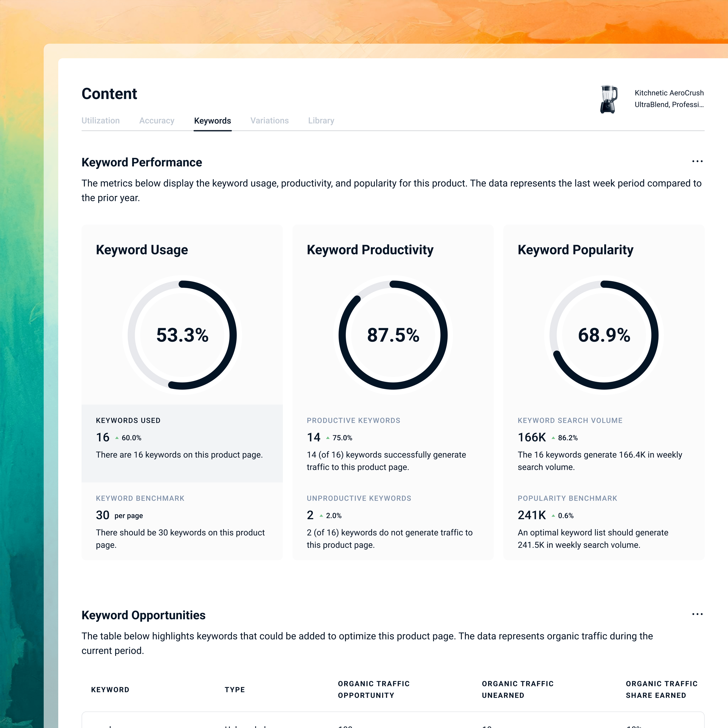Click the green up arrow beside 60.0%

117,438
